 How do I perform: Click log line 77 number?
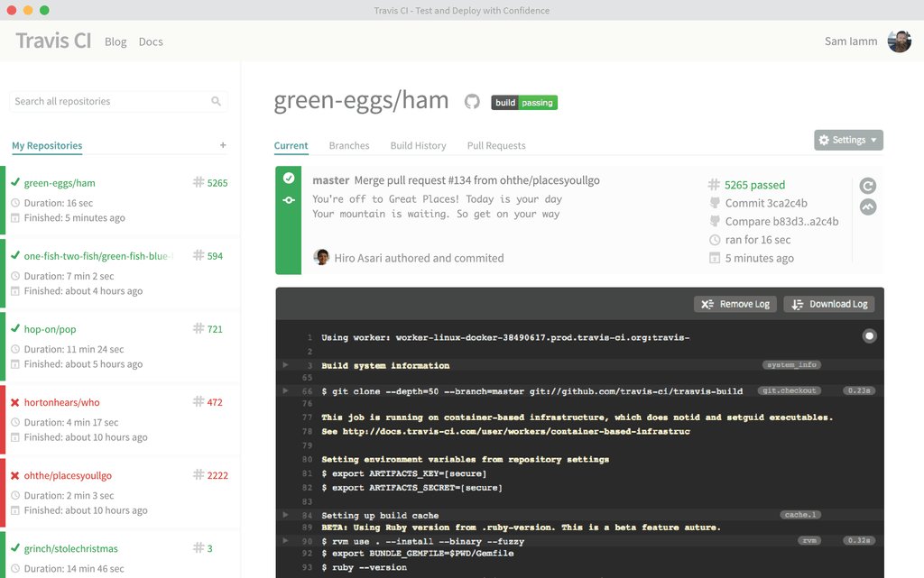[307, 417]
